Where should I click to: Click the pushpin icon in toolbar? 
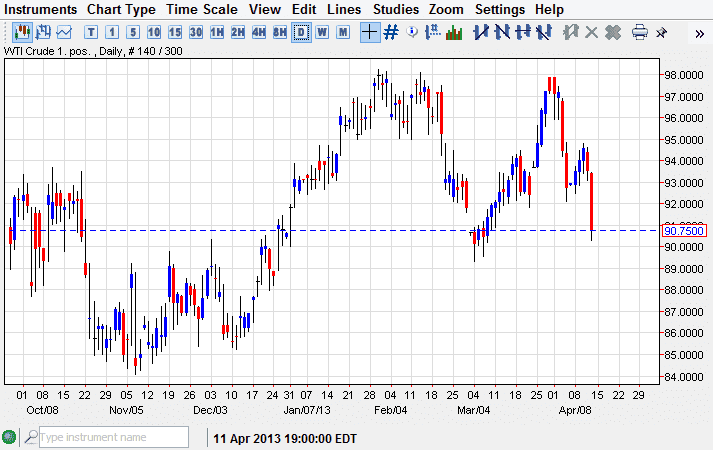(661, 33)
